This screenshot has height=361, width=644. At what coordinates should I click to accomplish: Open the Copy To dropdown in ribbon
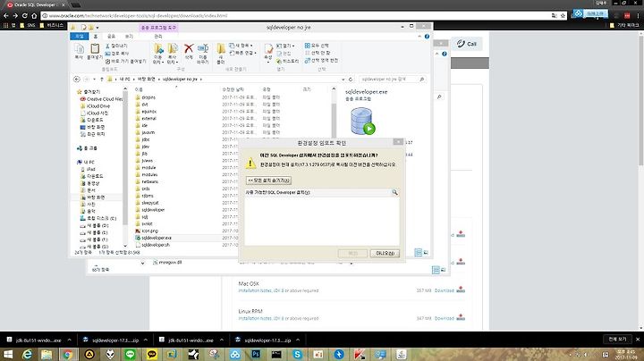pyautogui.click(x=173, y=55)
